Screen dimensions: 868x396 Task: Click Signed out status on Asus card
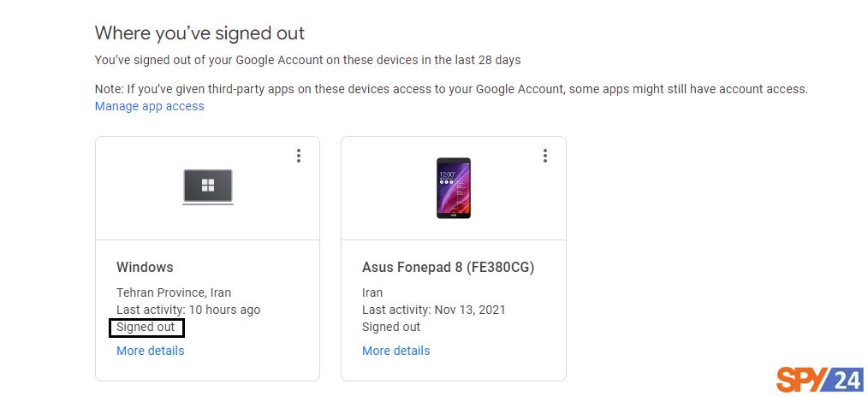[x=391, y=327]
